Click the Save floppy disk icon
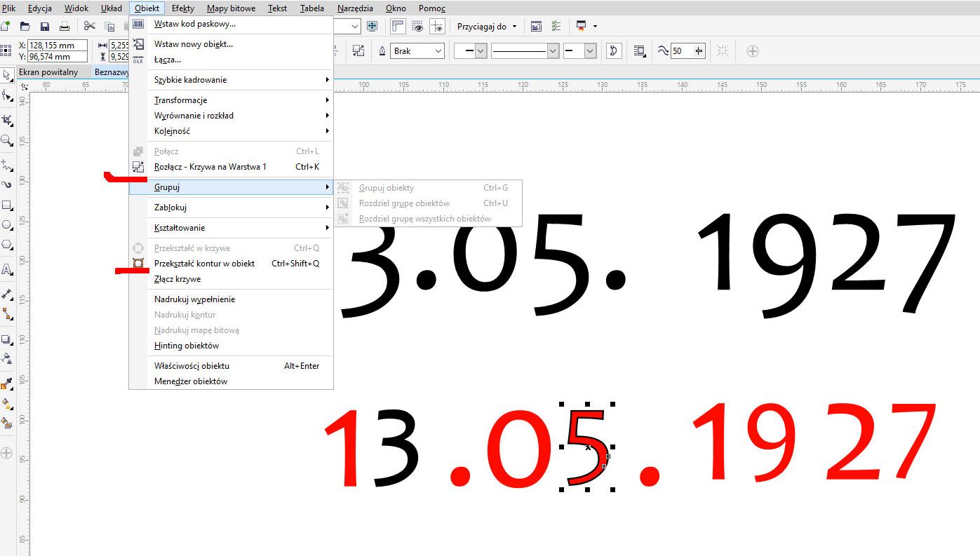 [x=45, y=27]
